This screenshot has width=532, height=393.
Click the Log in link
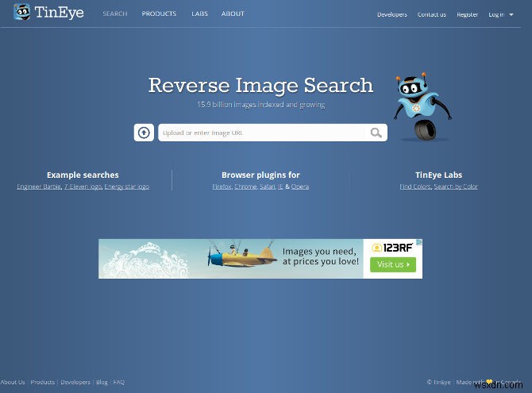[x=496, y=14]
